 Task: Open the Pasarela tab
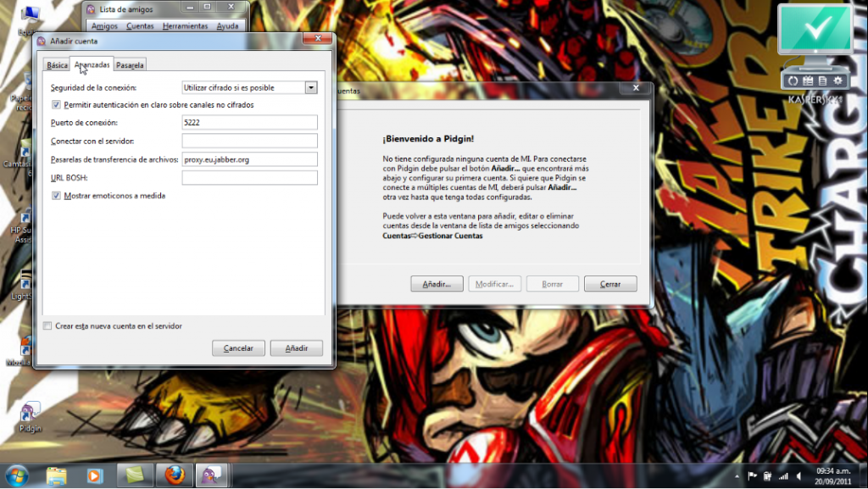click(130, 64)
